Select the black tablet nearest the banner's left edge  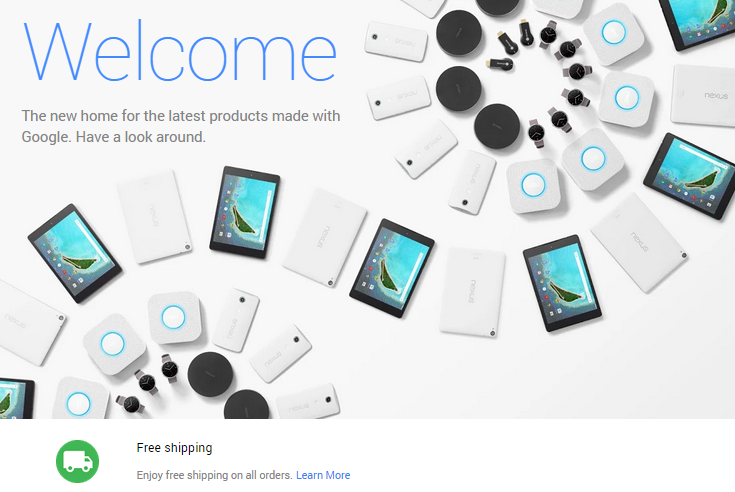click(x=75, y=253)
